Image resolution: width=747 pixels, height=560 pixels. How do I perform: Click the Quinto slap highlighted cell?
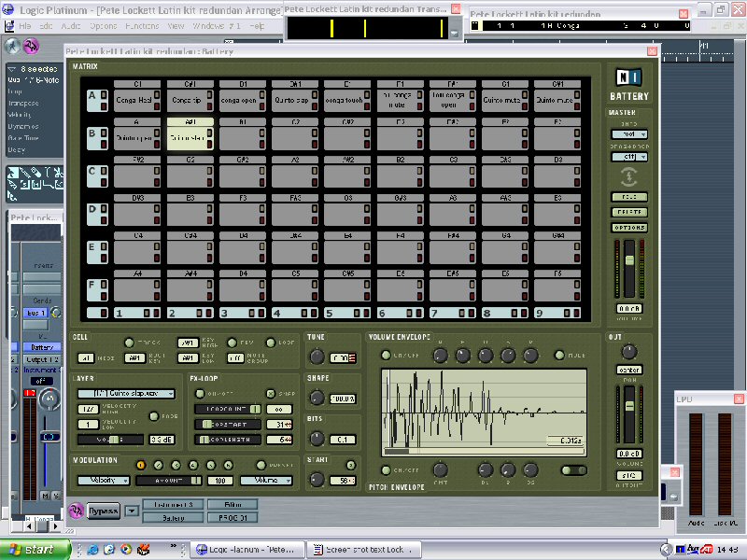(x=190, y=137)
